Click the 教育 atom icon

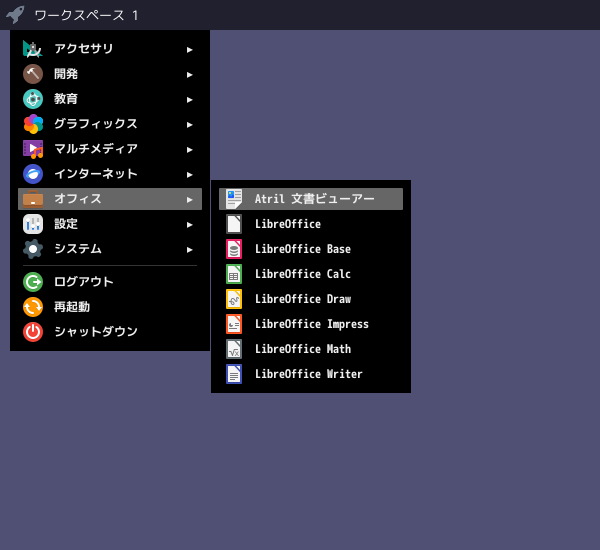click(33, 99)
